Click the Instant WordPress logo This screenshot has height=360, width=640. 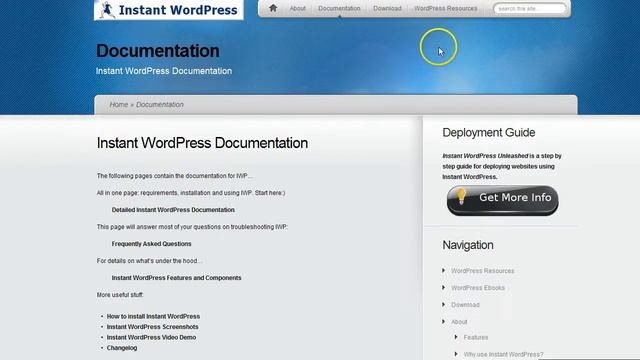[x=169, y=10]
